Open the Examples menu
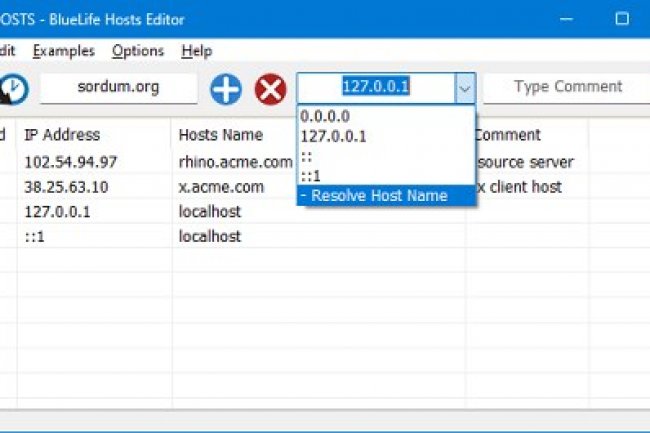Screen dimensions: 650x433 pyautogui.click(x=64, y=51)
